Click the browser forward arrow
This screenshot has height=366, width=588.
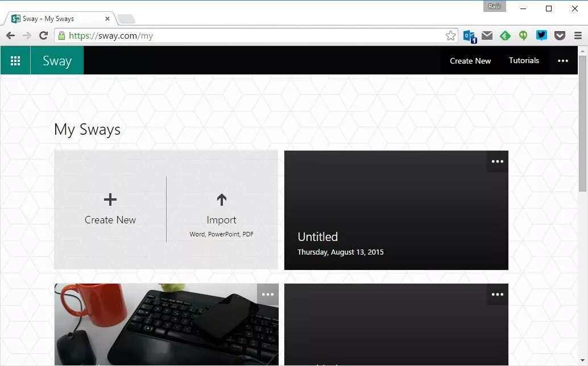pos(27,36)
